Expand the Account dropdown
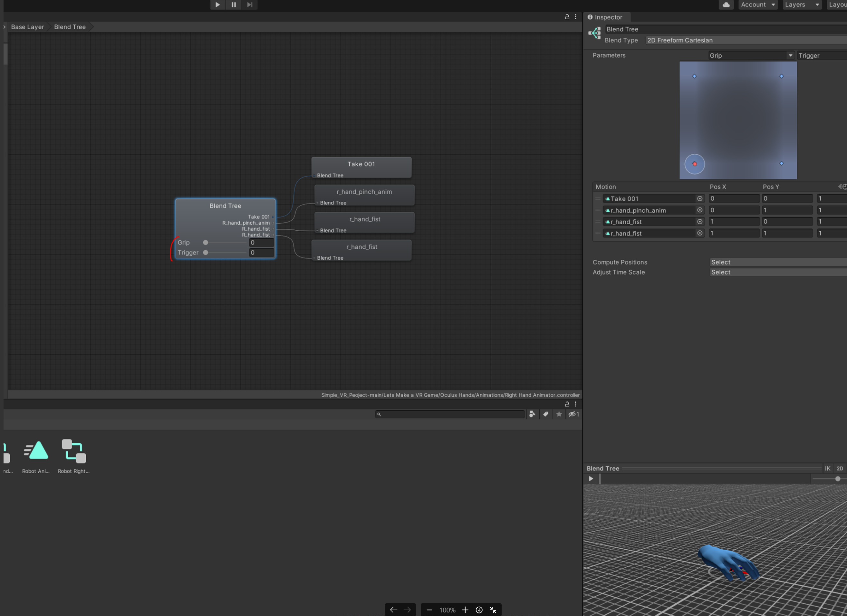 [x=758, y=5]
